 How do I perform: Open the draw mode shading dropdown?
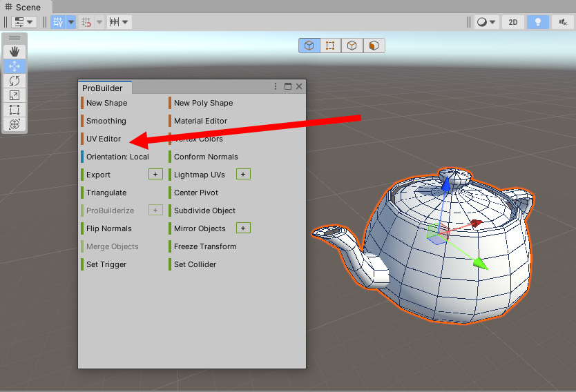486,22
